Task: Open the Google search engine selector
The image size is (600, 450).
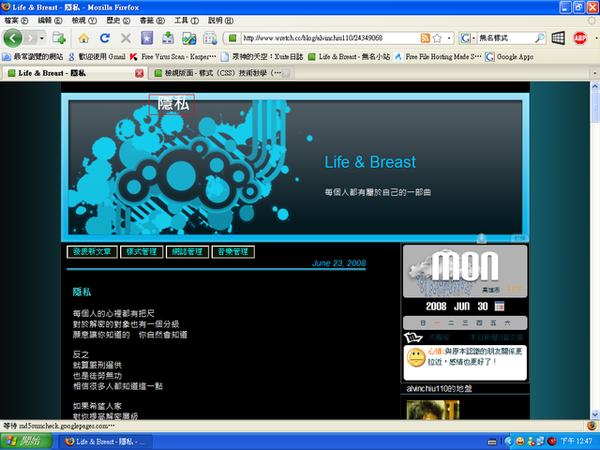Action: click(468, 38)
